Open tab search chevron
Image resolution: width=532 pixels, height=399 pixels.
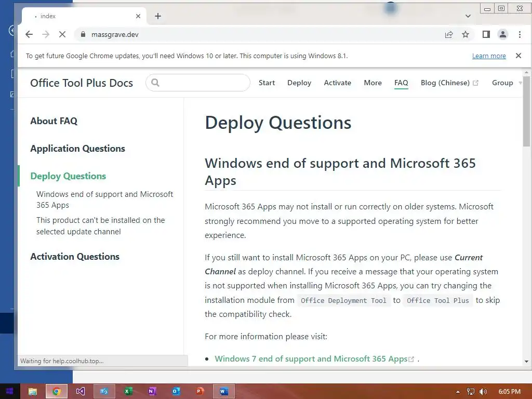468,16
